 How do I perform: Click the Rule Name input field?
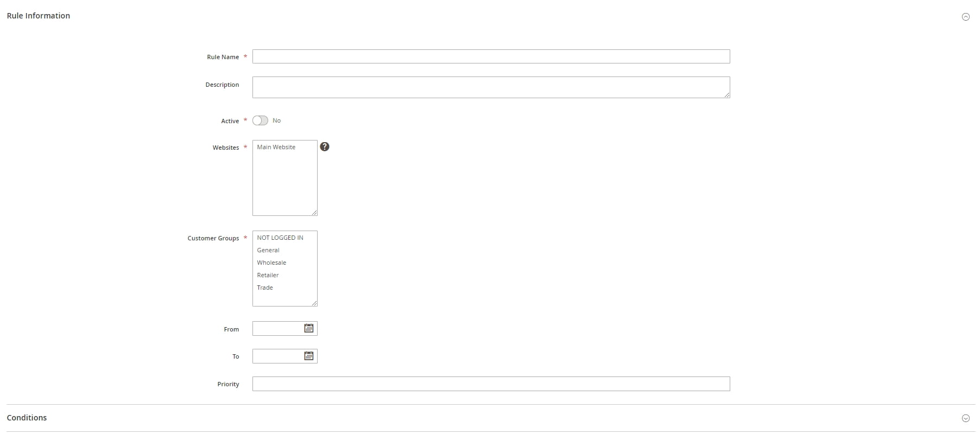point(490,56)
